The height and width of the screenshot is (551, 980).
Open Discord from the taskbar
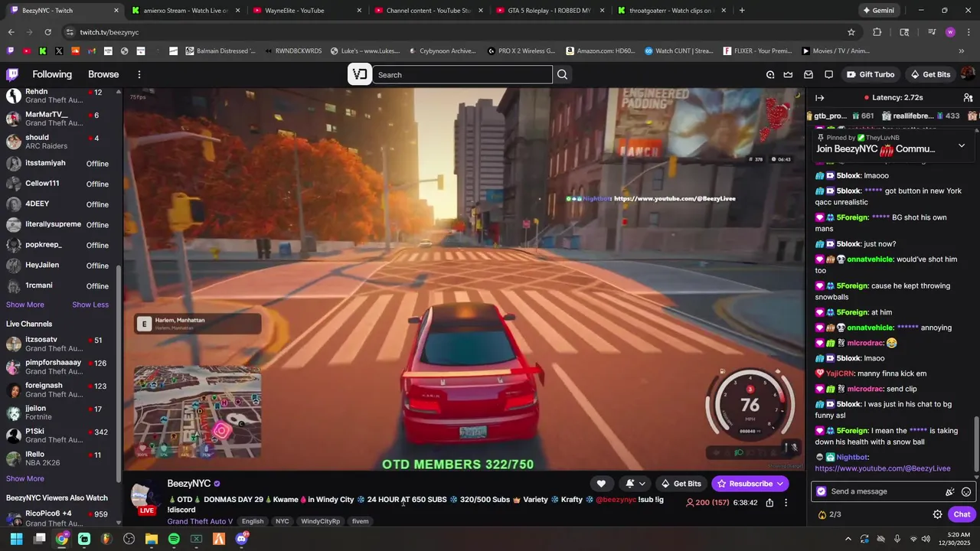242,539
